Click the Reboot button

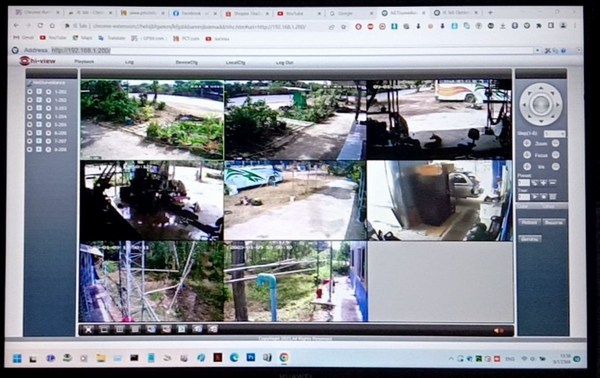click(x=529, y=222)
